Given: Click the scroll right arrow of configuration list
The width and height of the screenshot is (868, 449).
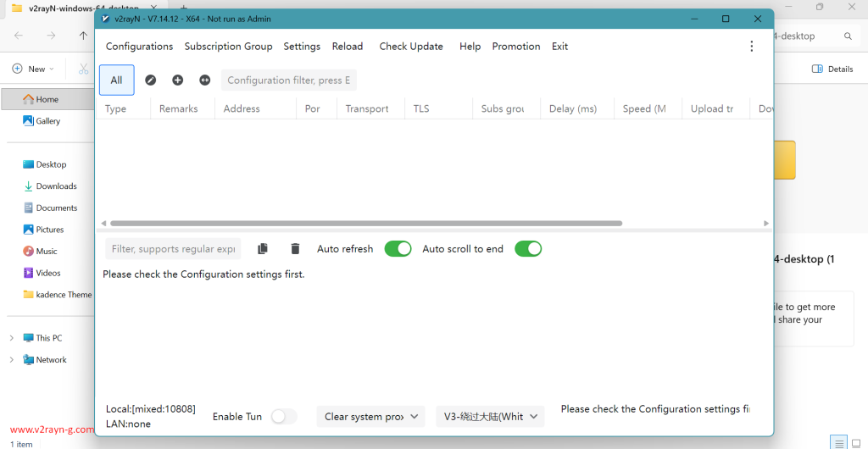Looking at the screenshot, I should coord(766,224).
